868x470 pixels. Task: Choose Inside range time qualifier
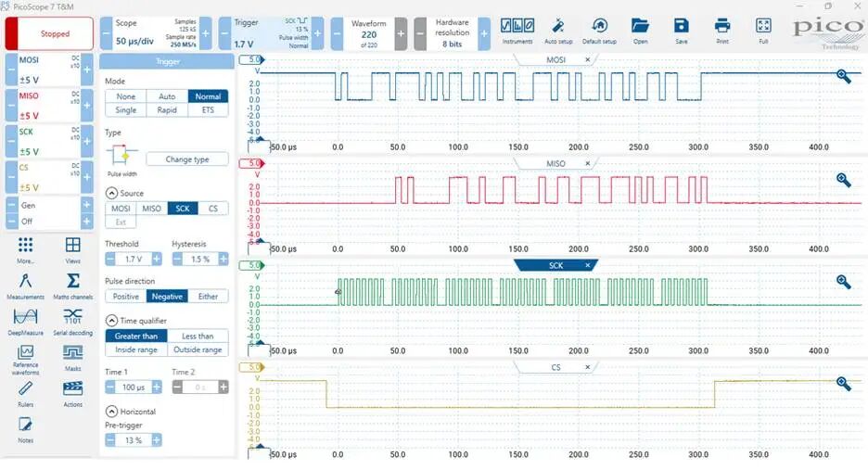136,349
